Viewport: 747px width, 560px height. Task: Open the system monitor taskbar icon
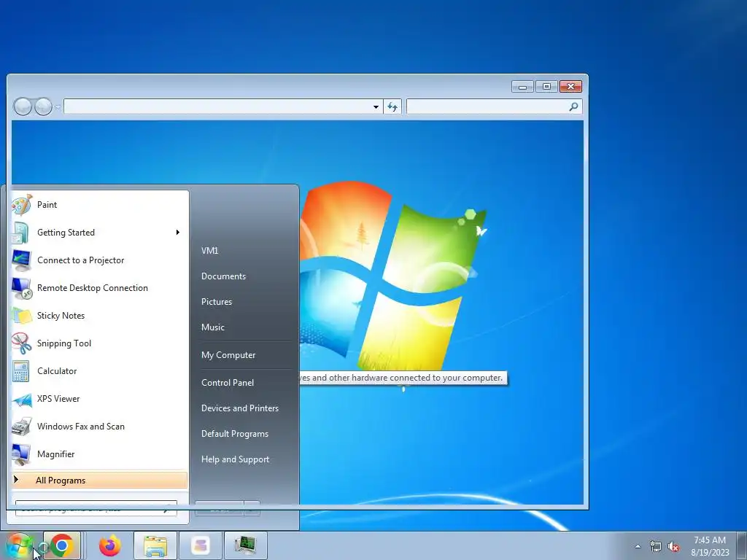(x=245, y=545)
